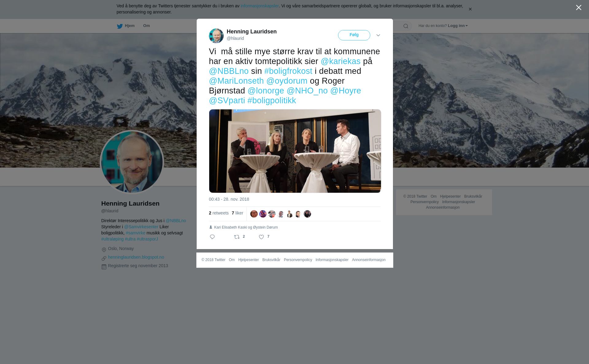The height and width of the screenshot is (364, 589).
Task: Open the Logg inn dropdown
Action: (458, 26)
